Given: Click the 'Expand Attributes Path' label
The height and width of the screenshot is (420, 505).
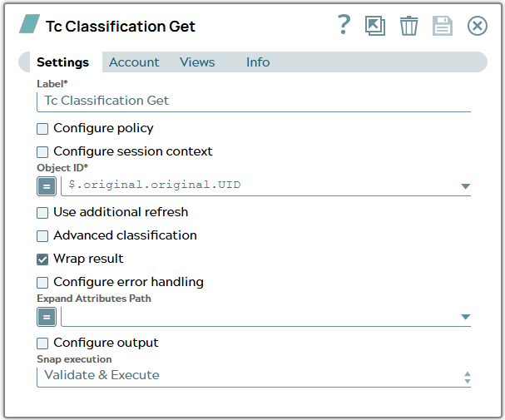Looking at the screenshot, I should (94, 299).
